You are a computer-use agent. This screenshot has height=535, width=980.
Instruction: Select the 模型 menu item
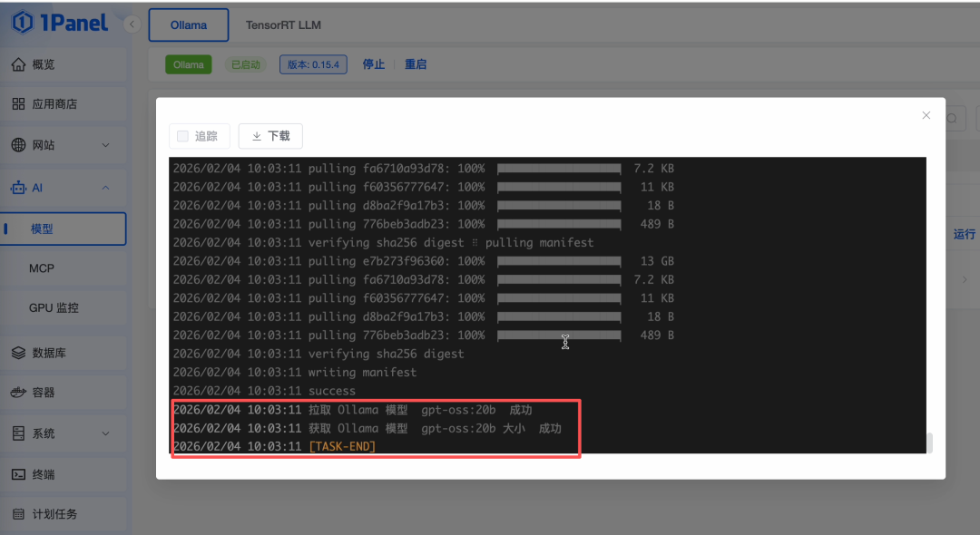point(64,229)
